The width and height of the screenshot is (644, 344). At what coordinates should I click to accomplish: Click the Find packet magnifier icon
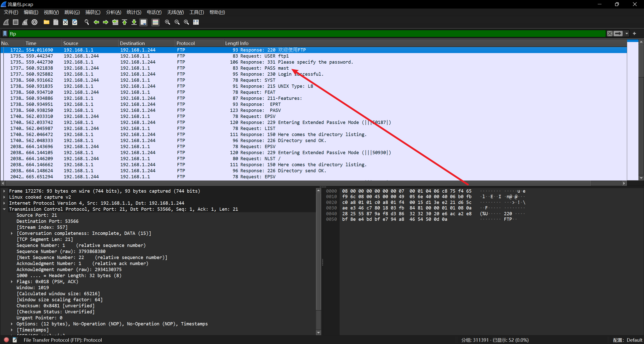[87, 22]
